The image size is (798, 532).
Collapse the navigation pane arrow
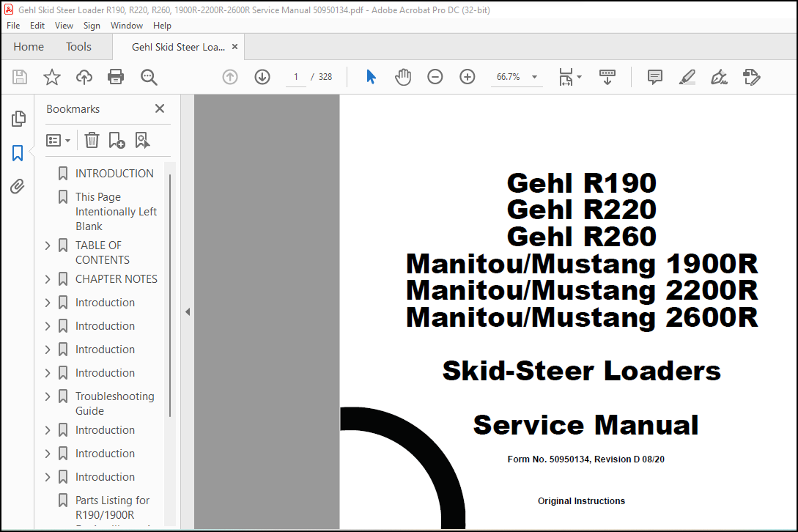pyautogui.click(x=188, y=311)
